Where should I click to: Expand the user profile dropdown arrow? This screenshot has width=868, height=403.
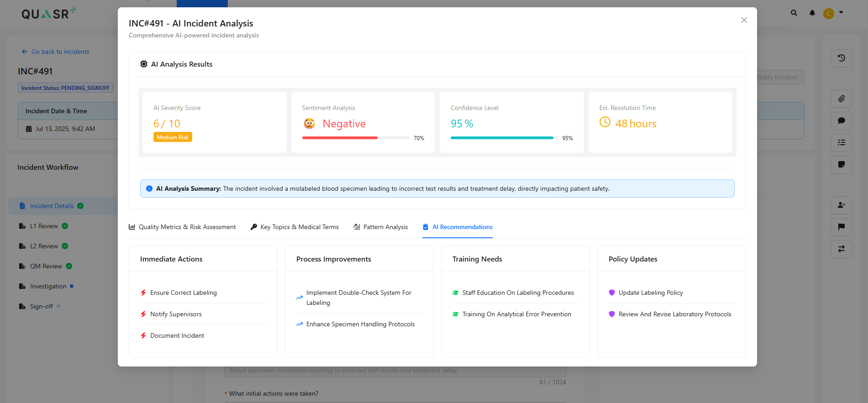click(x=841, y=13)
